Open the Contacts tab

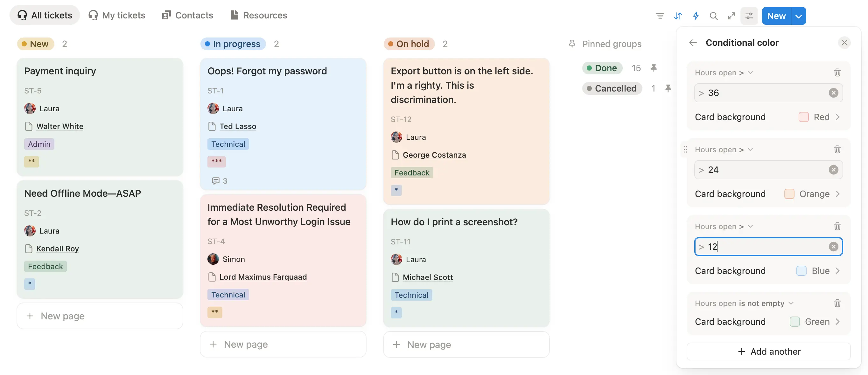click(x=187, y=15)
